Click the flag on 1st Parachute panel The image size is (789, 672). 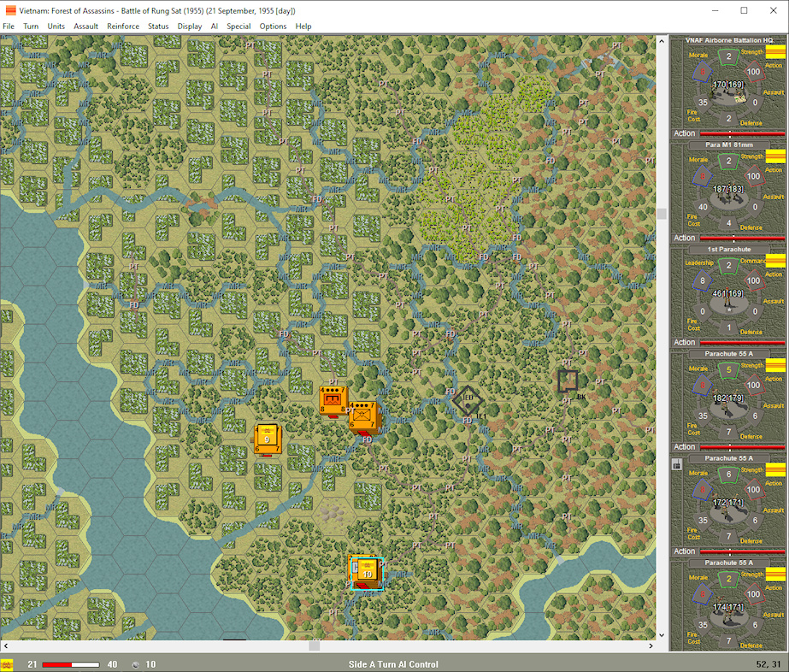click(775, 261)
